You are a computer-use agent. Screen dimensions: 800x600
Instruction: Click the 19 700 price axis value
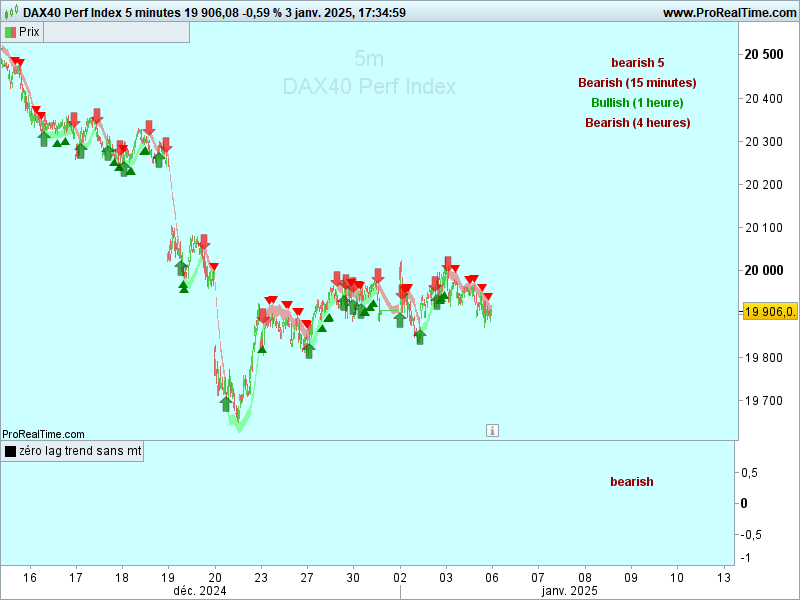point(764,401)
